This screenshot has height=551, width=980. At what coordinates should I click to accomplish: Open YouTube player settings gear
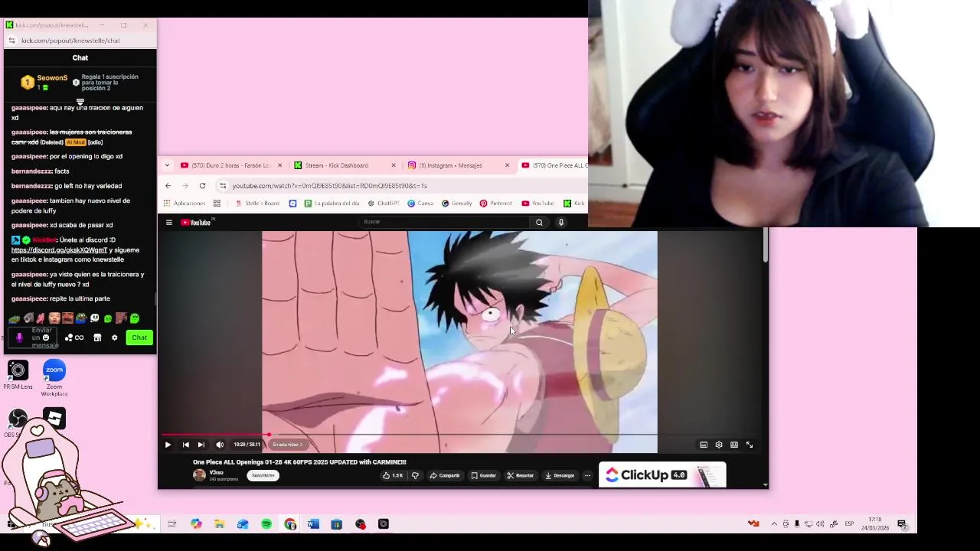pos(719,445)
